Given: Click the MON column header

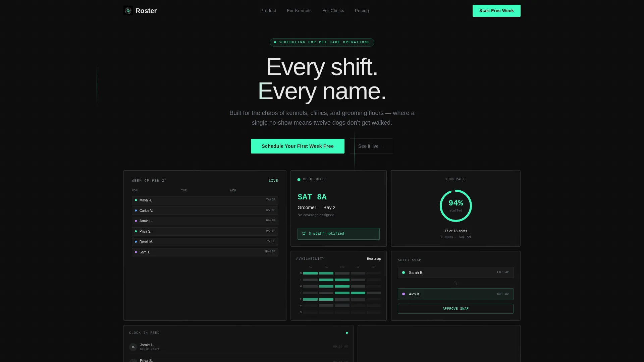Looking at the screenshot, I should click(135, 190).
